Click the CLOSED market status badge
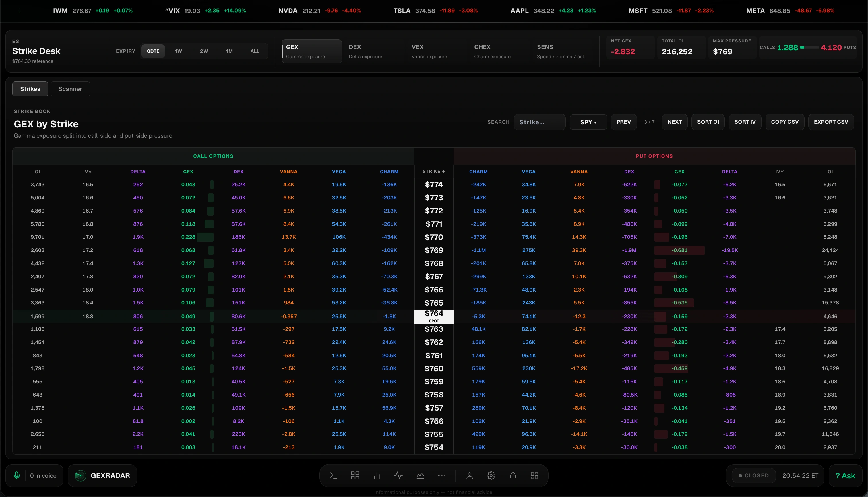The image size is (868, 497). point(753,475)
